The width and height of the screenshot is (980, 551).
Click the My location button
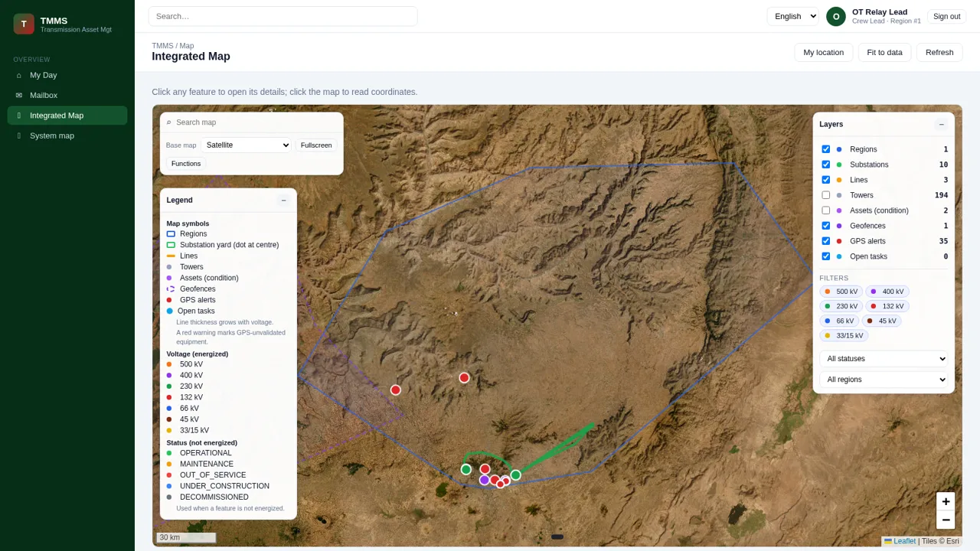[824, 52]
